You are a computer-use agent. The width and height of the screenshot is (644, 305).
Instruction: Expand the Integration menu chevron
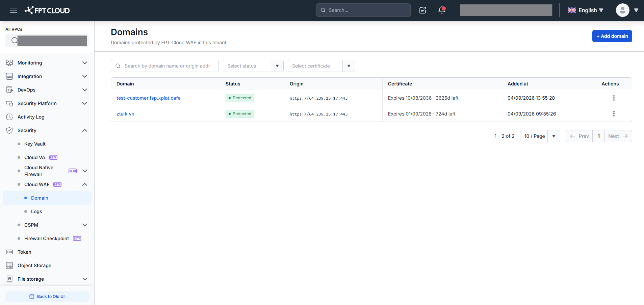(x=85, y=76)
